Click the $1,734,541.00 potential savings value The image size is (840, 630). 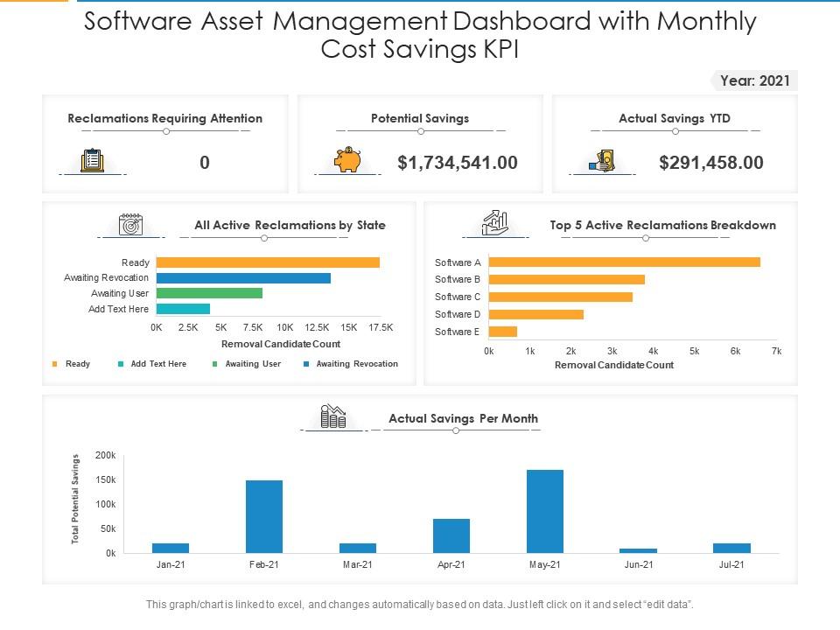(x=458, y=163)
